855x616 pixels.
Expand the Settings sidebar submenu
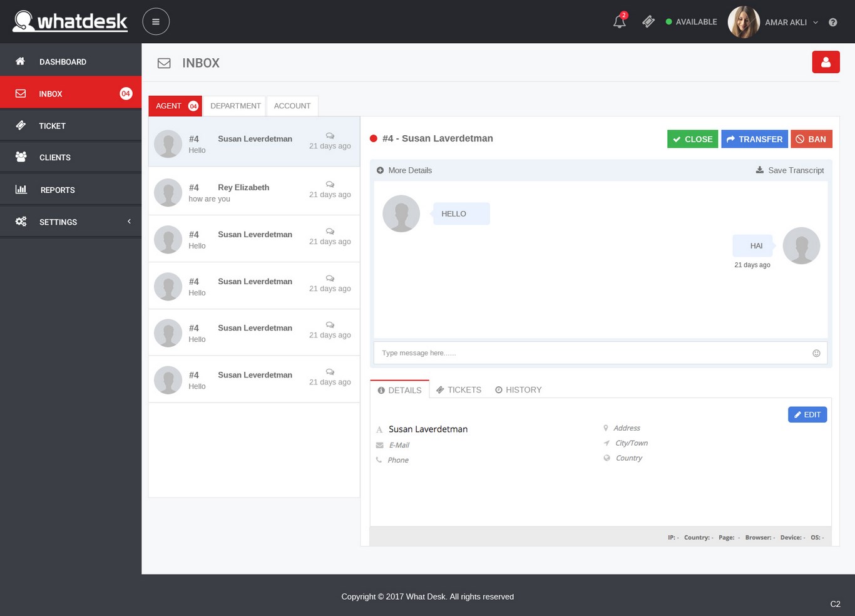(71, 222)
